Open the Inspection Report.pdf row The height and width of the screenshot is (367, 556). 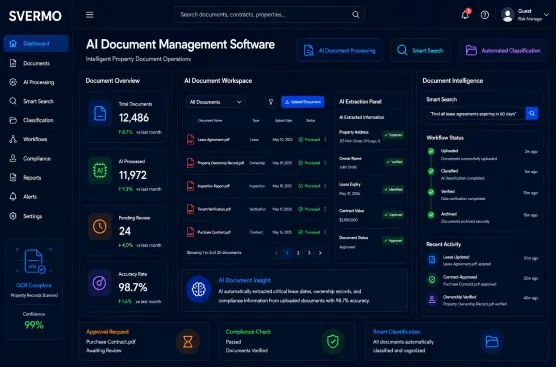pyautogui.click(x=256, y=186)
